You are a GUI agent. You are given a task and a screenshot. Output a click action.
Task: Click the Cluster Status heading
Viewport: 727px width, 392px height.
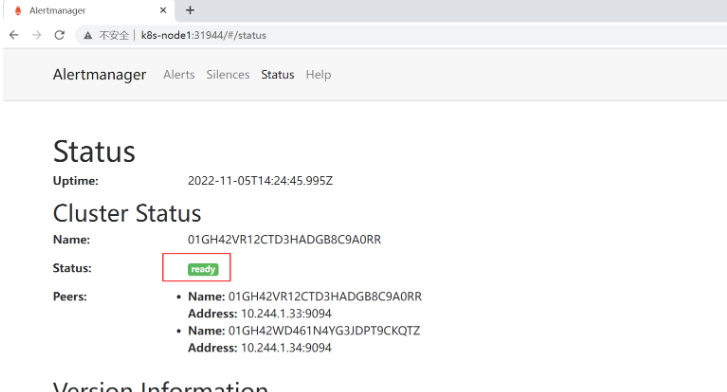(127, 213)
